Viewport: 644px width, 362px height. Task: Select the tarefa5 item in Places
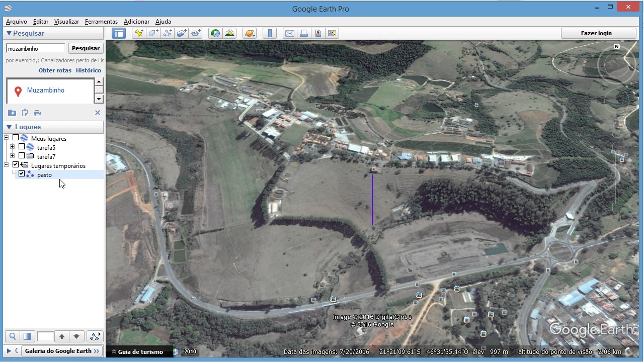click(46, 148)
